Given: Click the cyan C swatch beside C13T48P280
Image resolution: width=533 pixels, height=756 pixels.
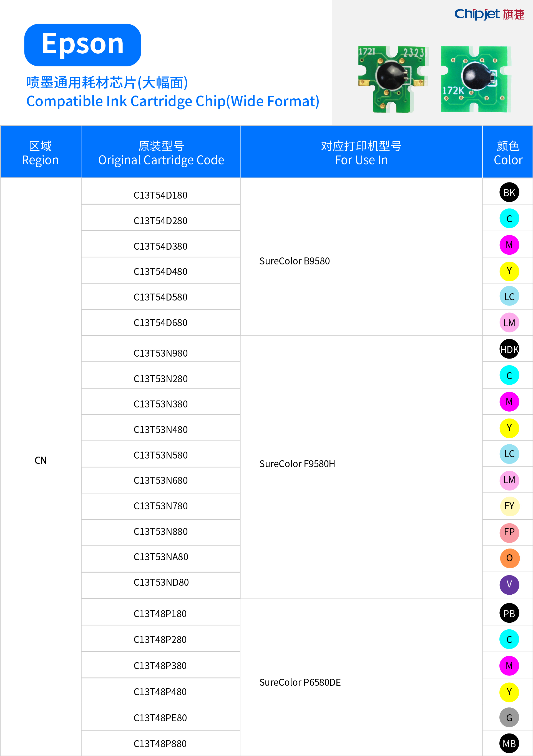Looking at the screenshot, I should 509,639.
